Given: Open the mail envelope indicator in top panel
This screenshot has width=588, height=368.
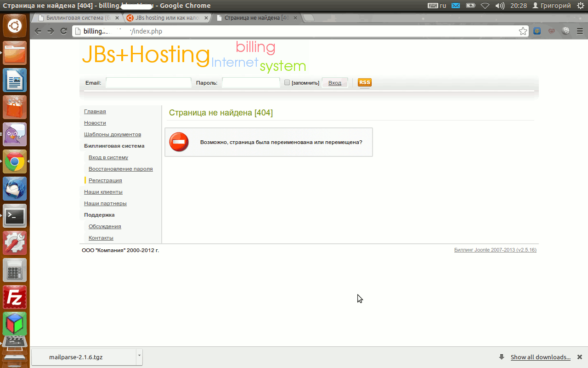Looking at the screenshot, I should (x=456, y=6).
